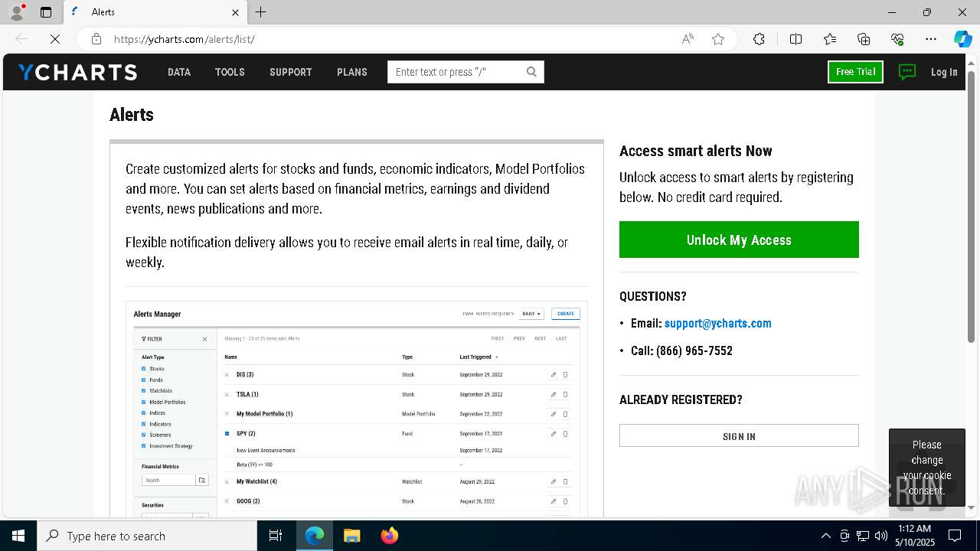This screenshot has width=980, height=551.
Task: Open the favorites list icon
Action: [830, 39]
